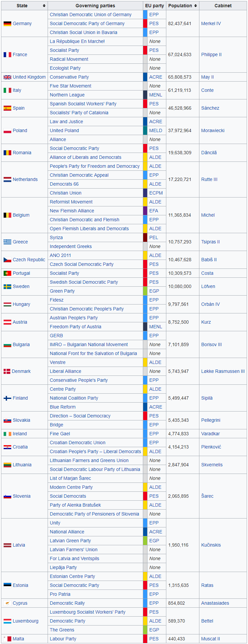Click the Cabinet column header
This screenshot has height=644, width=248.
click(x=223, y=6)
